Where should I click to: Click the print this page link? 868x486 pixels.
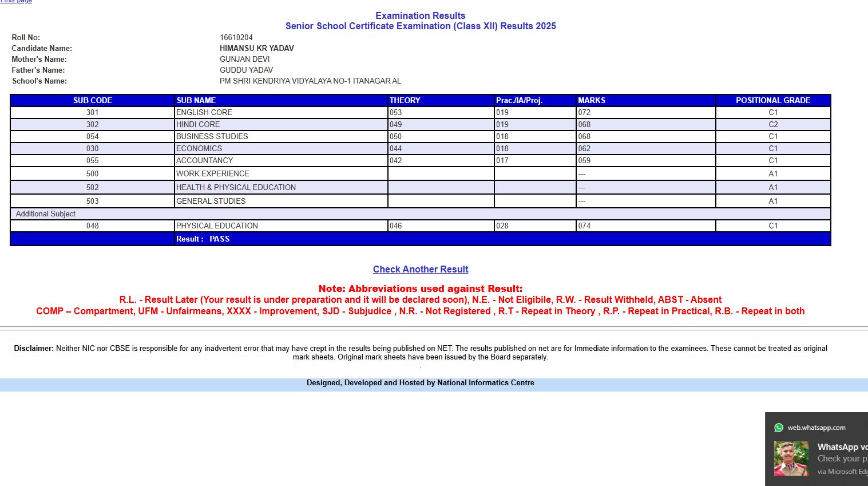coord(16,2)
